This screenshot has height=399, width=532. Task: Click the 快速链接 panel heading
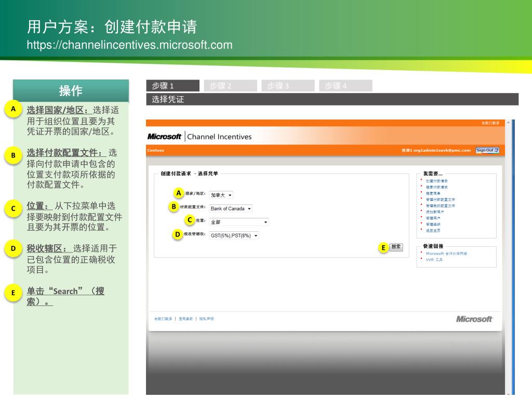pos(433,246)
